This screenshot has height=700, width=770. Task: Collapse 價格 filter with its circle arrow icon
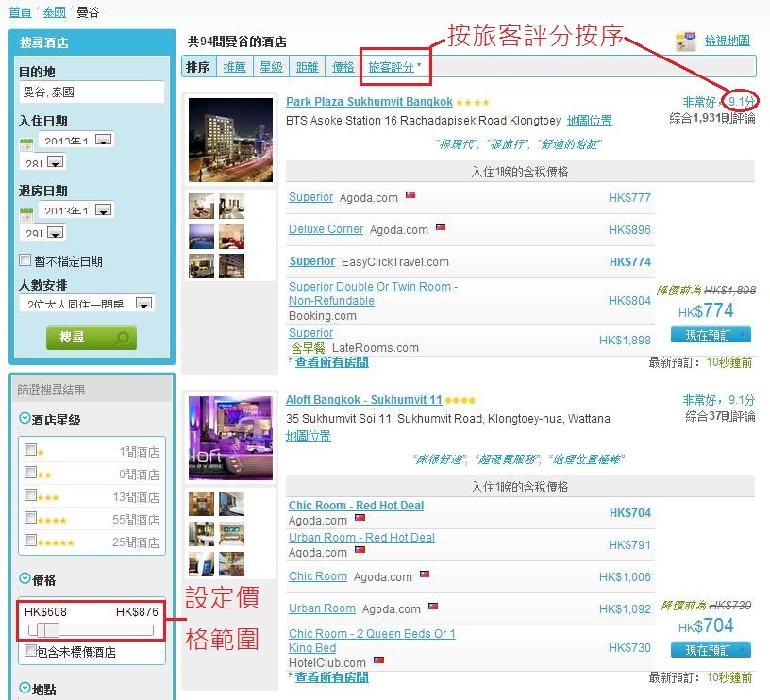pyautogui.click(x=25, y=578)
